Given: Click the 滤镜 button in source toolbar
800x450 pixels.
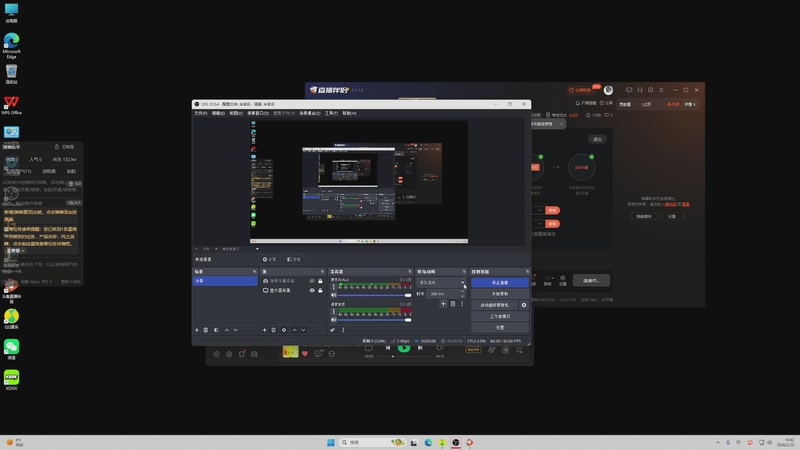Looking at the screenshot, I should pos(294,259).
